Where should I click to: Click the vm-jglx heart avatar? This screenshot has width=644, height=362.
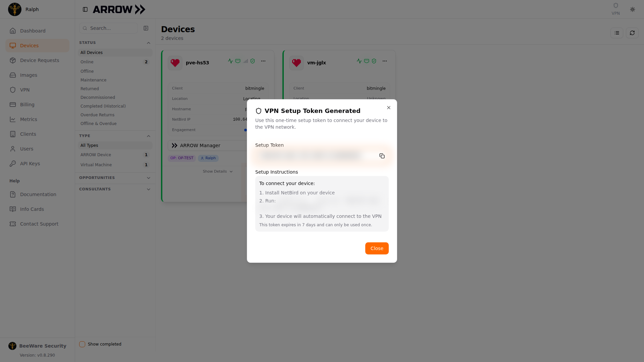click(x=297, y=63)
